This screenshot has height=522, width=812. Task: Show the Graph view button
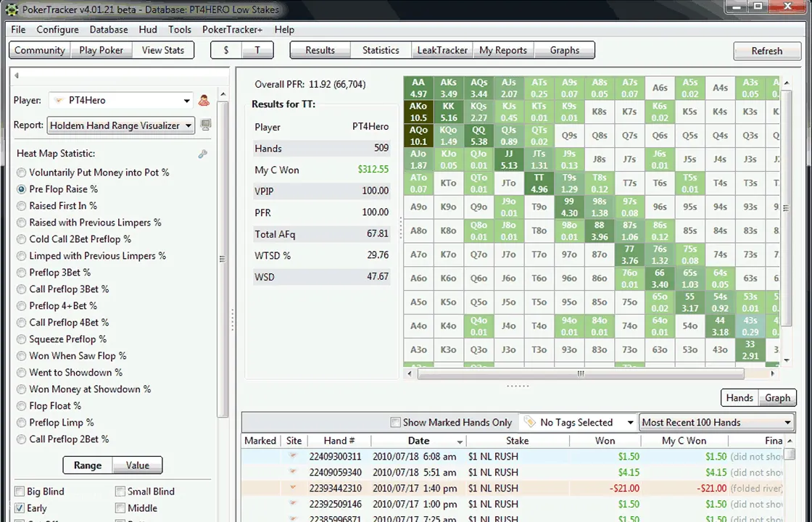coord(777,398)
